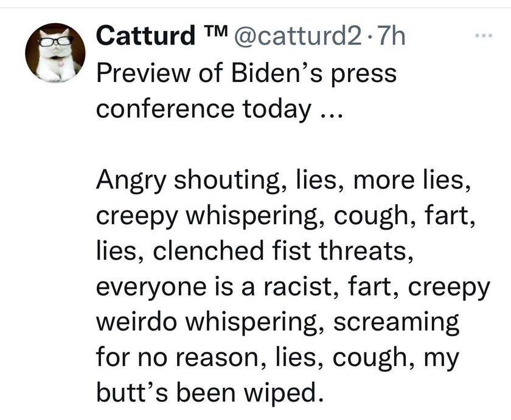This screenshot has height=420, width=511.
Task: Click the Catturd display name
Action: click(145, 35)
